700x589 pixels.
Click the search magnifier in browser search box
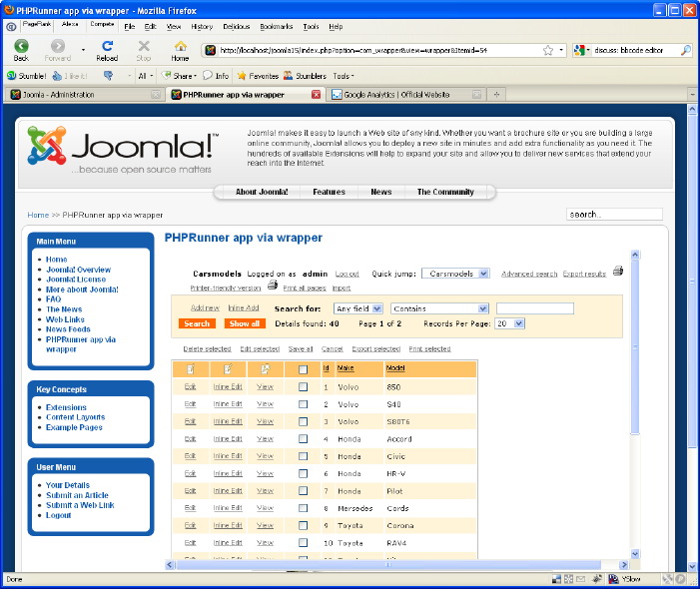[686, 50]
